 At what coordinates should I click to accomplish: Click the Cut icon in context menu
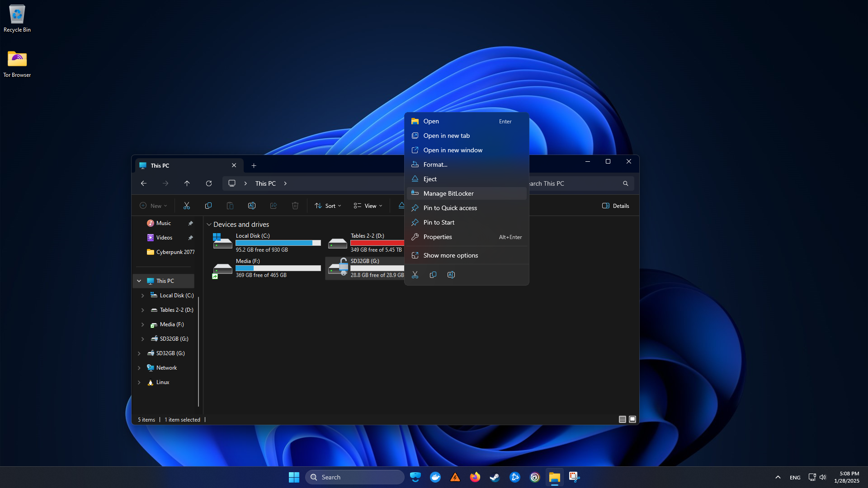click(x=415, y=275)
